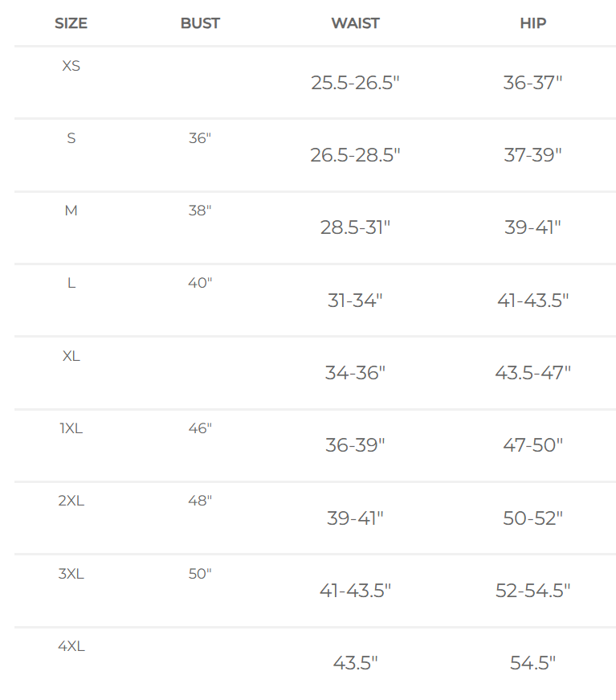Select the 41-43.5" hip value
This screenshot has height=700, width=616.
[x=532, y=301]
